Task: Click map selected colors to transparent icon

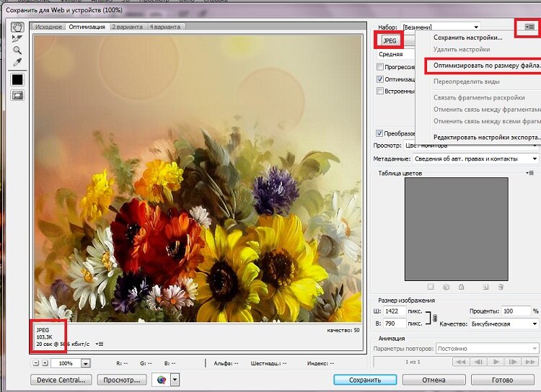Action: (x=431, y=287)
